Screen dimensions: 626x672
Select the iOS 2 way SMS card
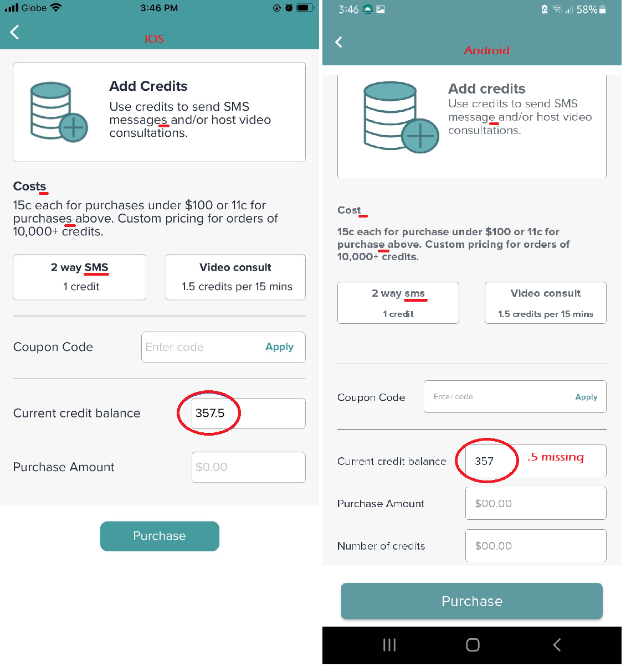(80, 277)
